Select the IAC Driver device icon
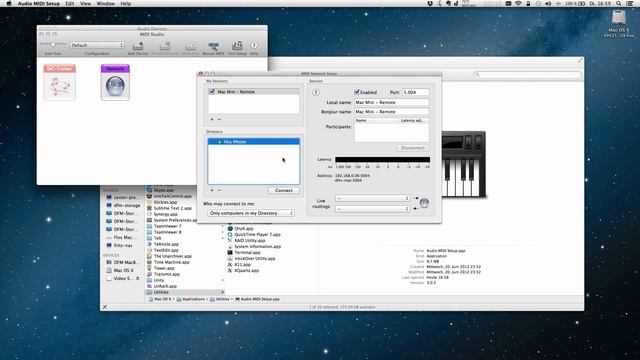 point(60,82)
